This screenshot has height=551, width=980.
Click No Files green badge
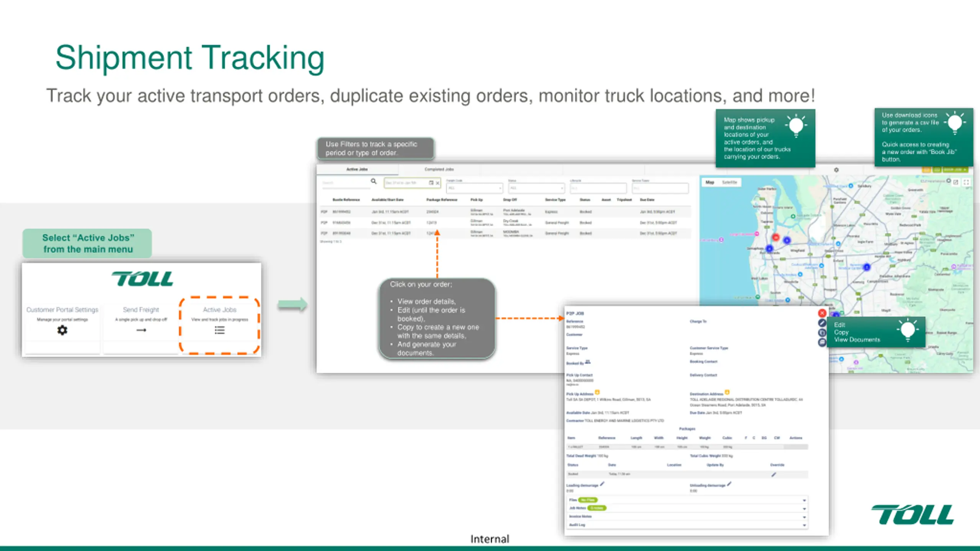coord(588,500)
